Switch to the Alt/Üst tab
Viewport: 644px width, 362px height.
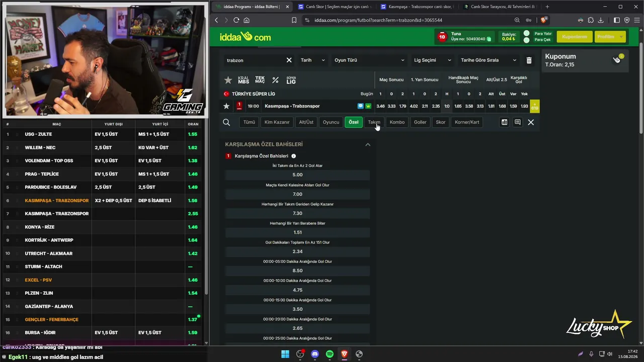pos(306,122)
